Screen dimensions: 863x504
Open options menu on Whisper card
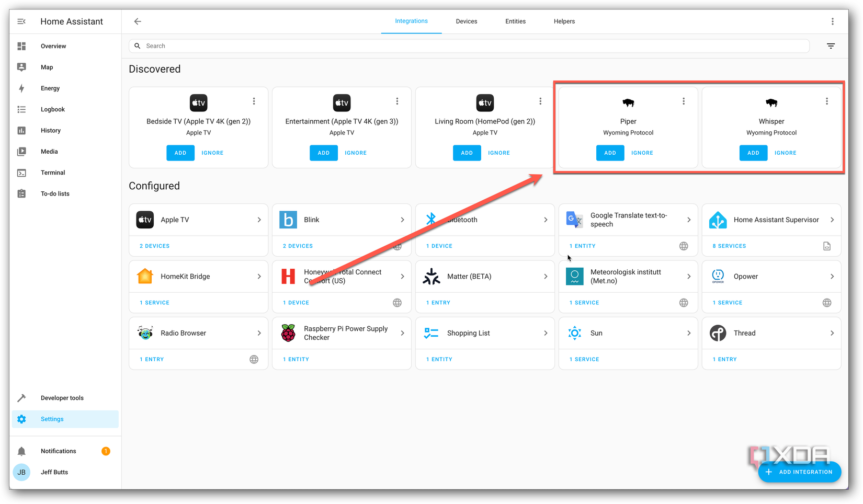pos(827,101)
